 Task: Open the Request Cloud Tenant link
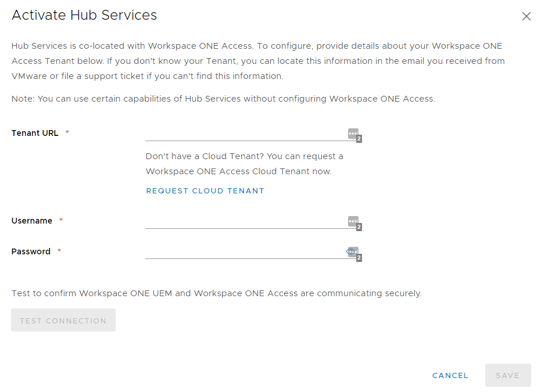205,190
